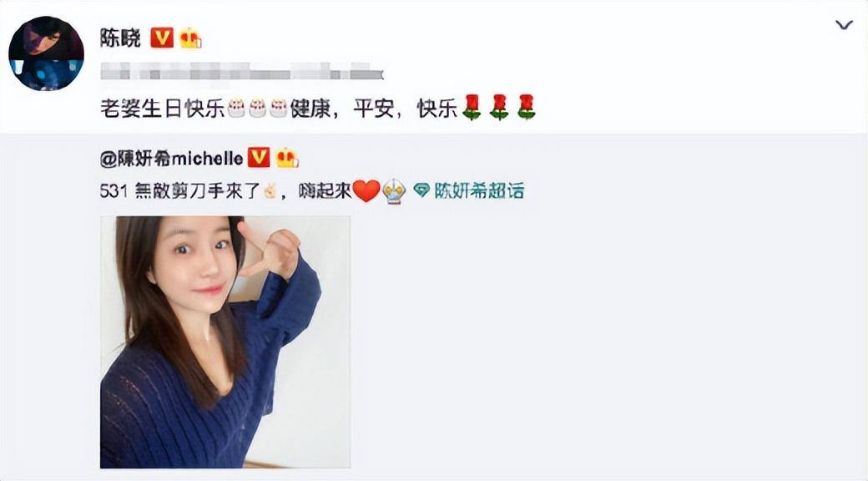Open the 陈妍希超话 topic link
868x481 pixels.
pyautogui.click(x=479, y=191)
